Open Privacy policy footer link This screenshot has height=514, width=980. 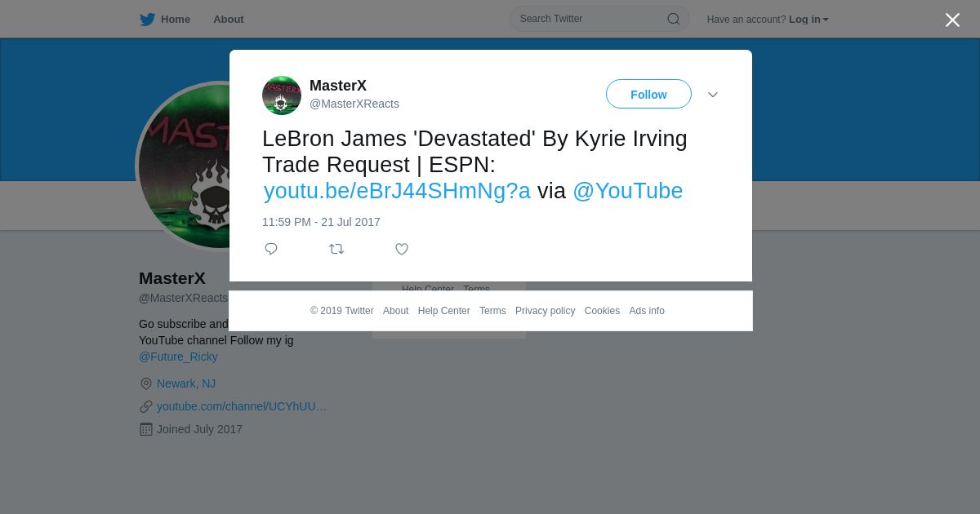coord(546,311)
